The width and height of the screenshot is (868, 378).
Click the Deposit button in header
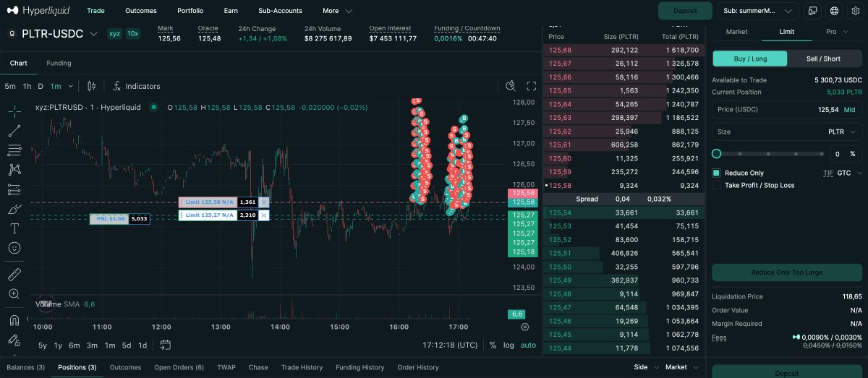(x=685, y=11)
